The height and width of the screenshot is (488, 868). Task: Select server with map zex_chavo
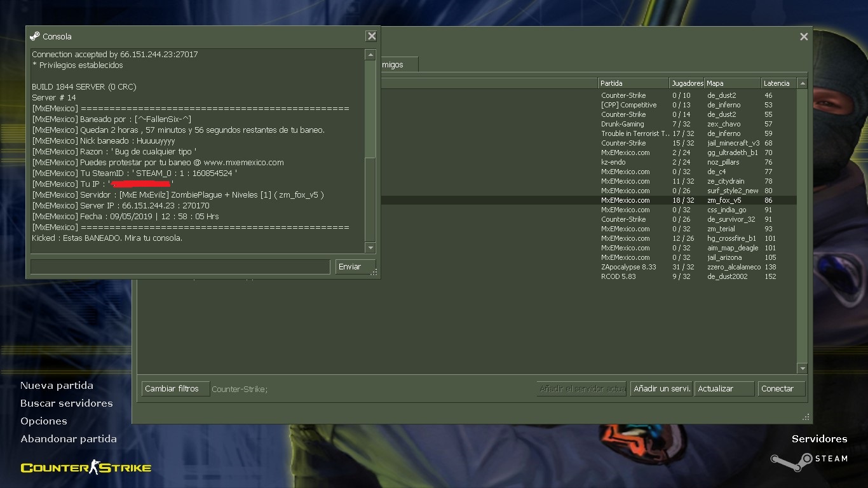pyautogui.click(x=588, y=124)
